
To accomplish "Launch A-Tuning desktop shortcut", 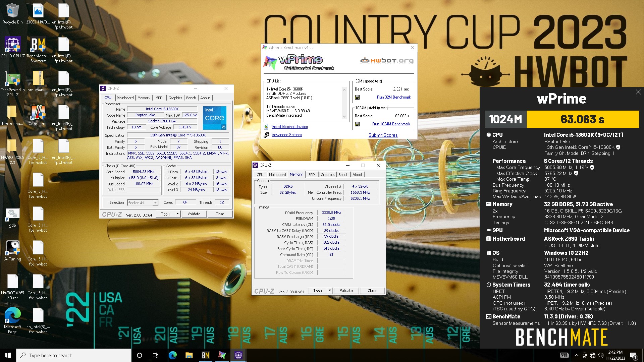I will click(x=13, y=251).
